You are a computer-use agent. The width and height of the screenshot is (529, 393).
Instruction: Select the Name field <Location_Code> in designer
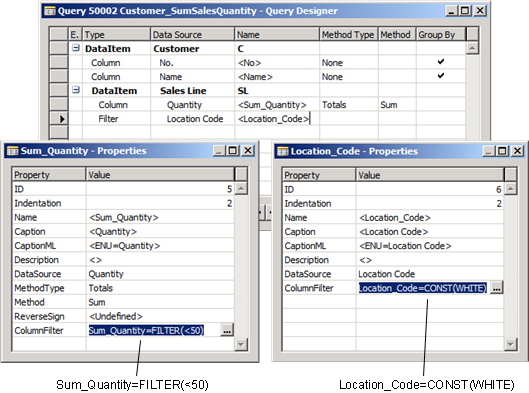pos(277,119)
